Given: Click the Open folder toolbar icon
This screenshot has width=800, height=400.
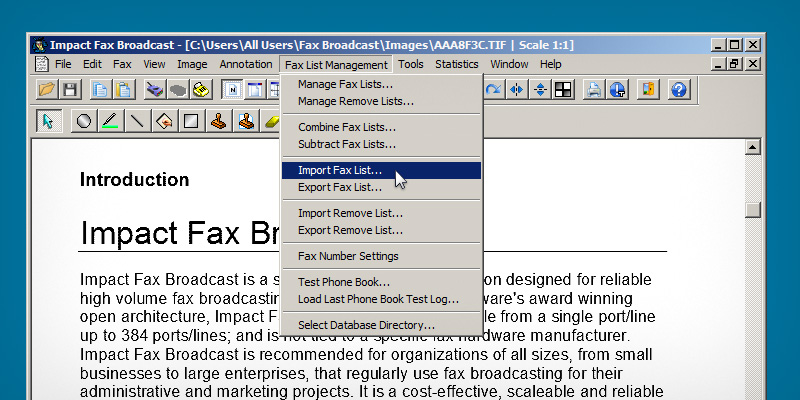Looking at the screenshot, I should pyautogui.click(x=46, y=90).
